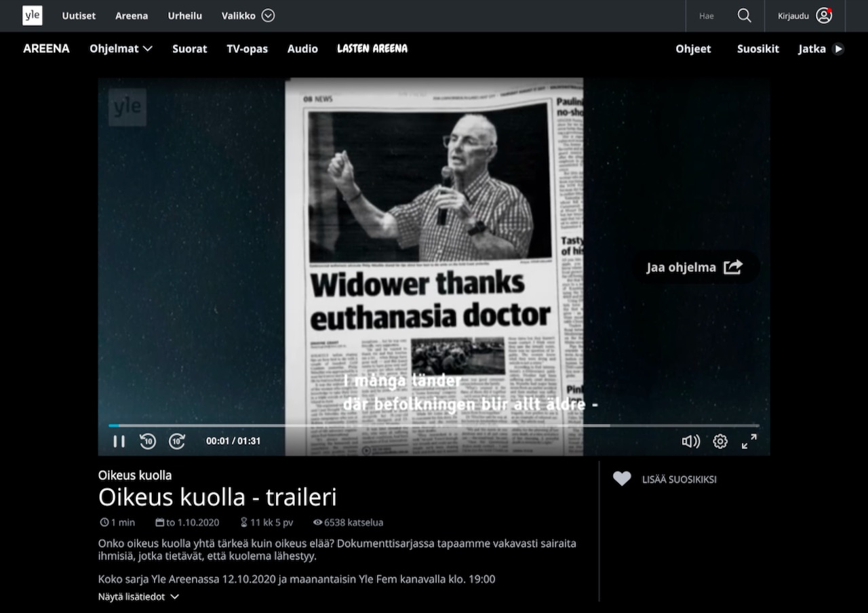The width and height of the screenshot is (868, 613).
Task: Open Lasten Areena link
Action: point(372,49)
